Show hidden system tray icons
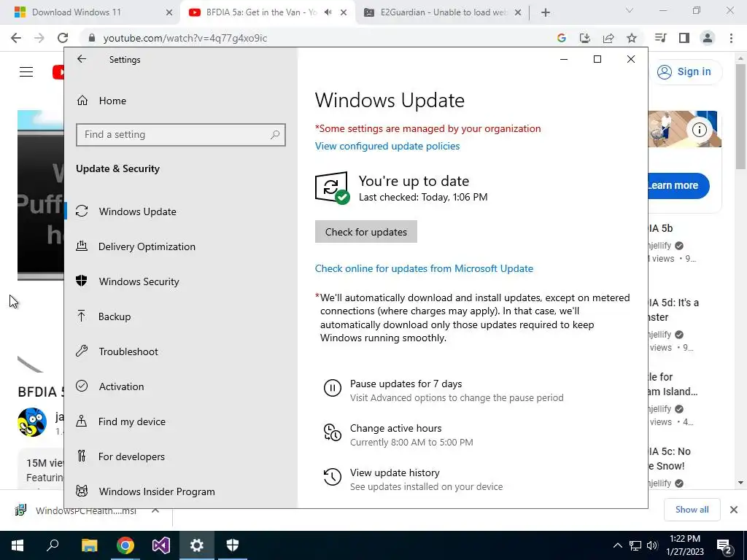 pos(617,545)
